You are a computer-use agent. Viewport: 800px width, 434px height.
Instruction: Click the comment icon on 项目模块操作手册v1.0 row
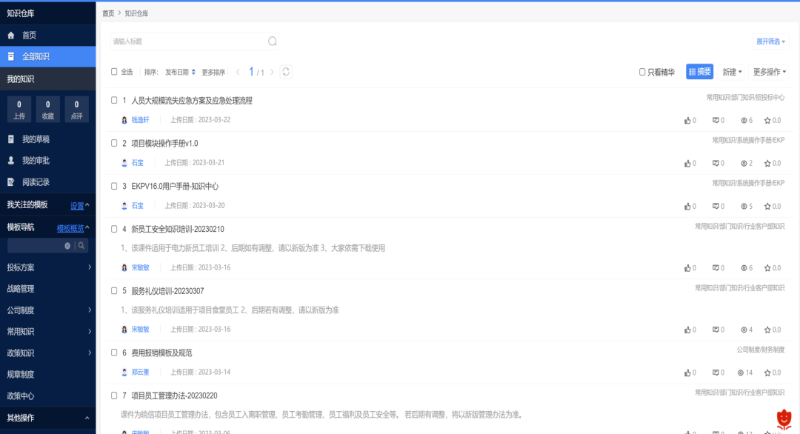pos(714,163)
